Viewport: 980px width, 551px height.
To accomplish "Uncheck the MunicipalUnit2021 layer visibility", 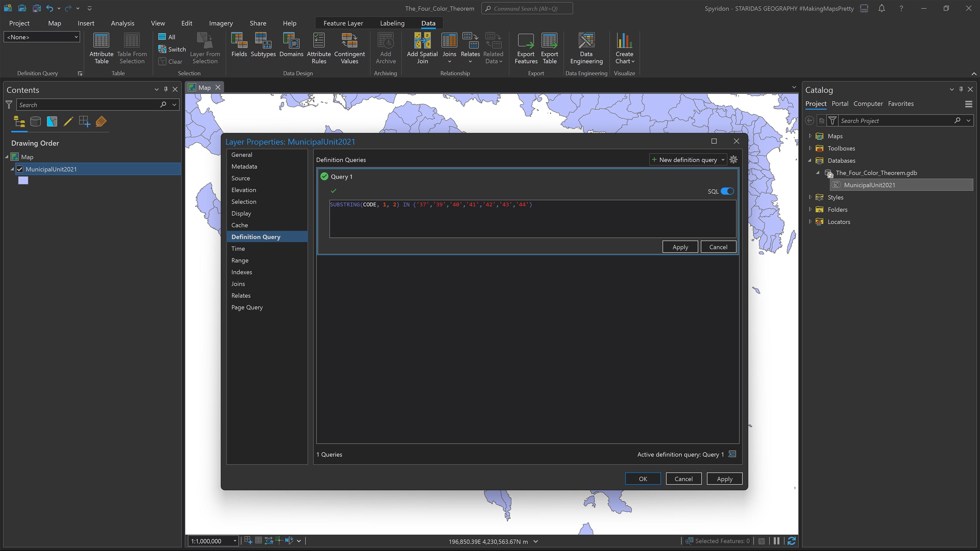I will tap(19, 169).
